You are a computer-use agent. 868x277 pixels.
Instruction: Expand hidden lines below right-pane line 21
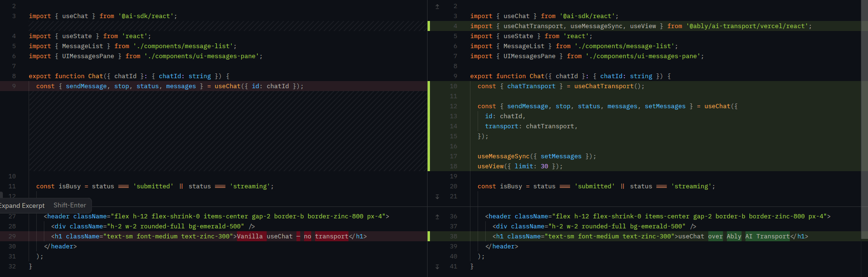click(437, 196)
